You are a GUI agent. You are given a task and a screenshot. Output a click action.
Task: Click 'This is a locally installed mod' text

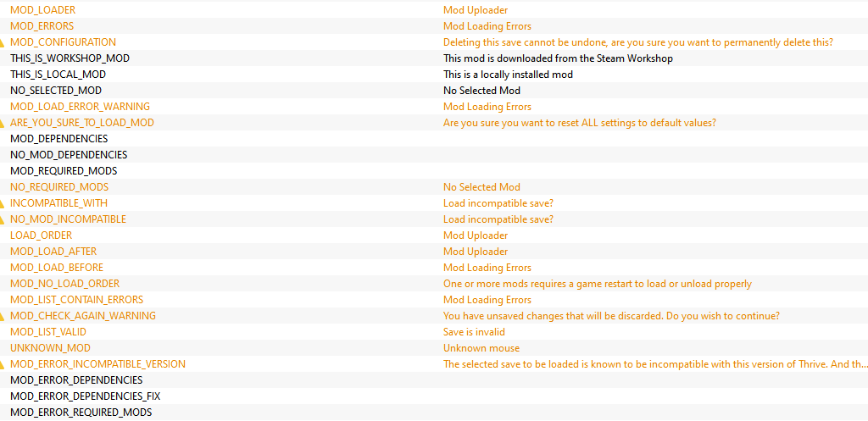508,75
